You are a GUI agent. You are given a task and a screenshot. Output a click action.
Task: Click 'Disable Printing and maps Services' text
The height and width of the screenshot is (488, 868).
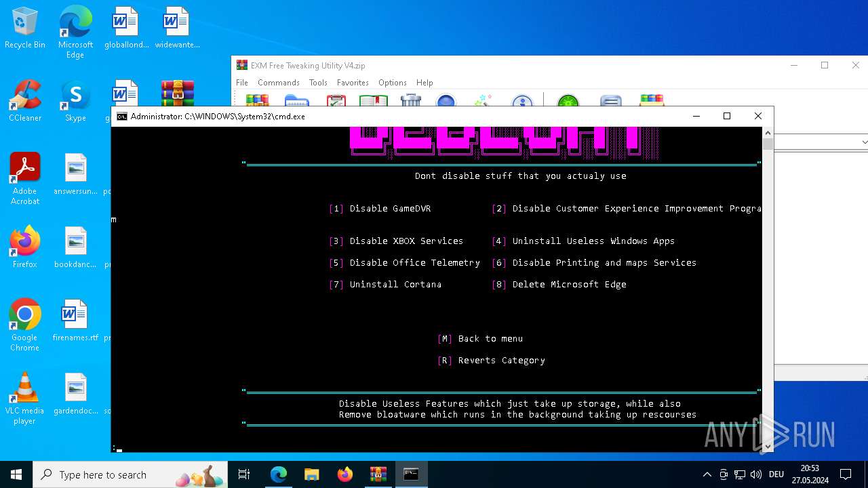pos(604,263)
